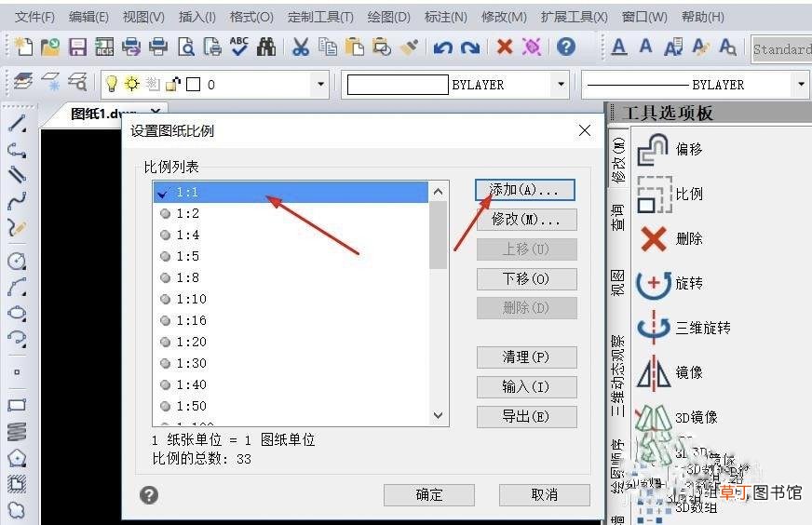The width and height of the screenshot is (812, 525).
Task: Click the scale list scroll up arrow
Action: coord(438,192)
